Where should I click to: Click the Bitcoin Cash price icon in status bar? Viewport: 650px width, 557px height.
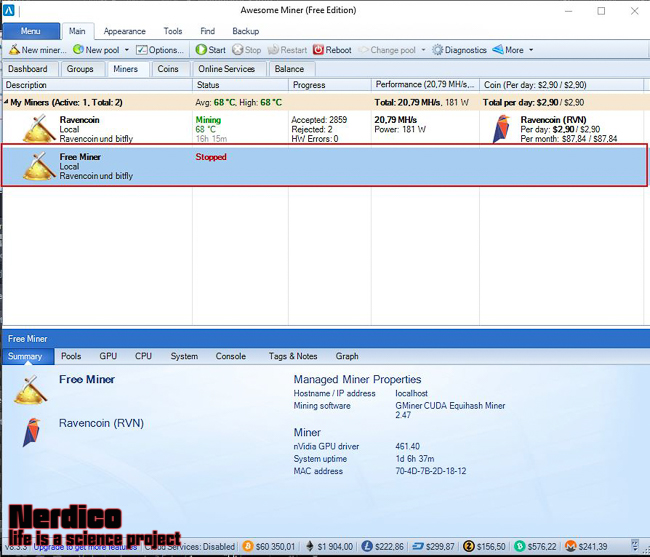pos(519,546)
